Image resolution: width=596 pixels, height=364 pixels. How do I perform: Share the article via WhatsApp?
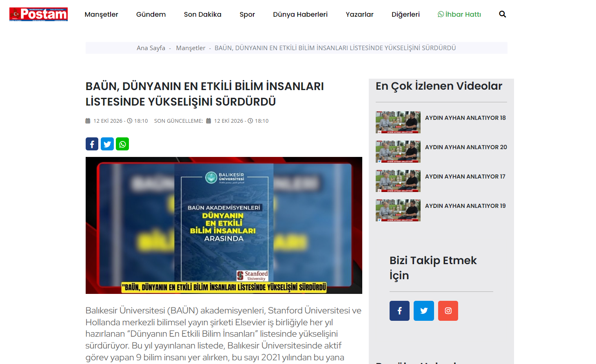coord(122,144)
